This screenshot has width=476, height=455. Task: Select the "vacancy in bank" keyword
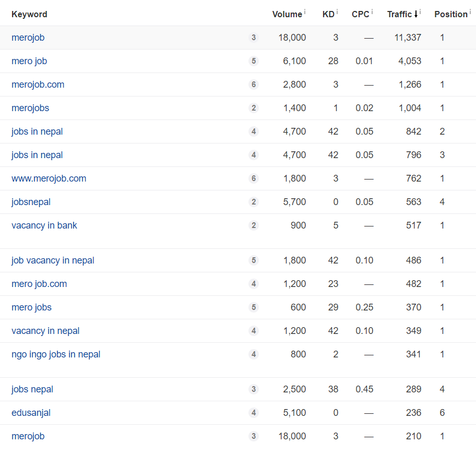[x=44, y=225]
